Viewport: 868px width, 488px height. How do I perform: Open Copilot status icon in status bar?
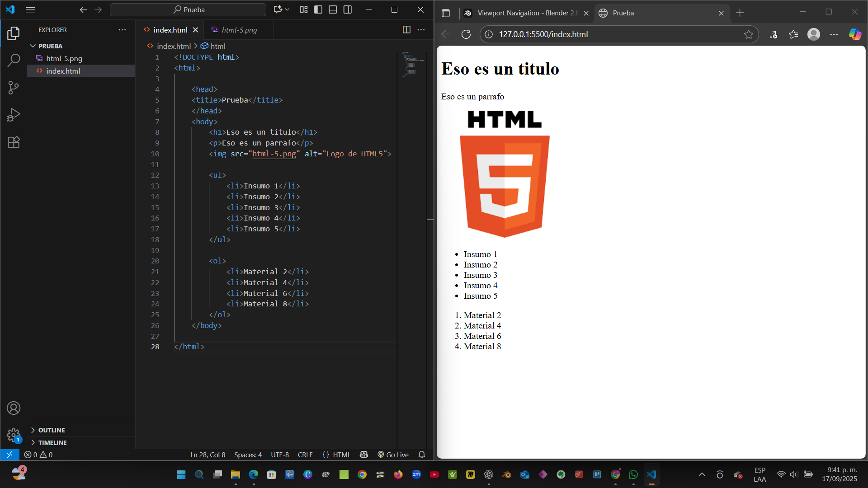tap(364, 455)
